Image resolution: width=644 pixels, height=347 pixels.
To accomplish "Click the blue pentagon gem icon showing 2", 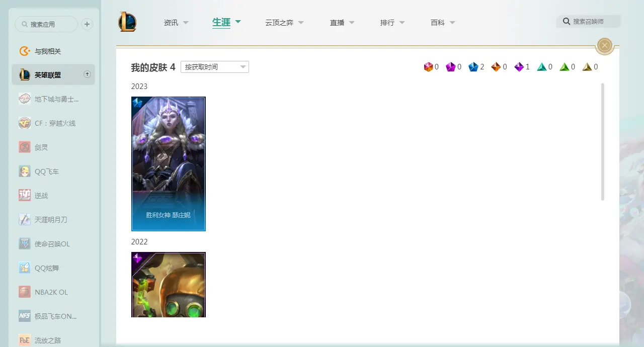I will pyautogui.click(x=473, y=67).
